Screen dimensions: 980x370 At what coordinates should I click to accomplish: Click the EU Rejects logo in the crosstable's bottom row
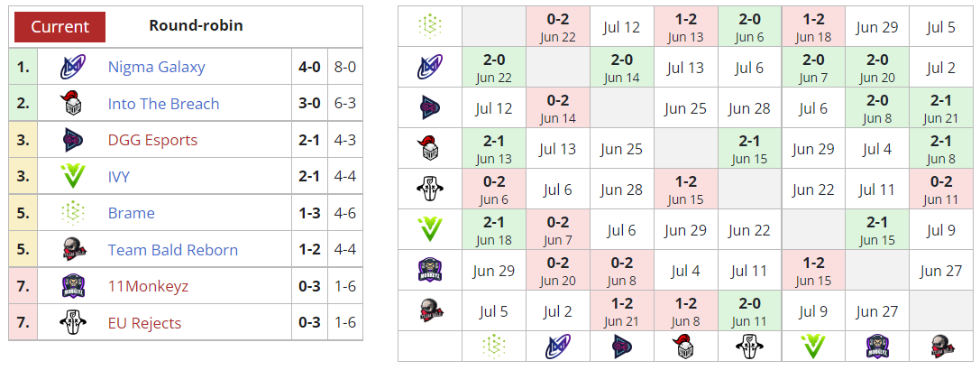point(750,345)
